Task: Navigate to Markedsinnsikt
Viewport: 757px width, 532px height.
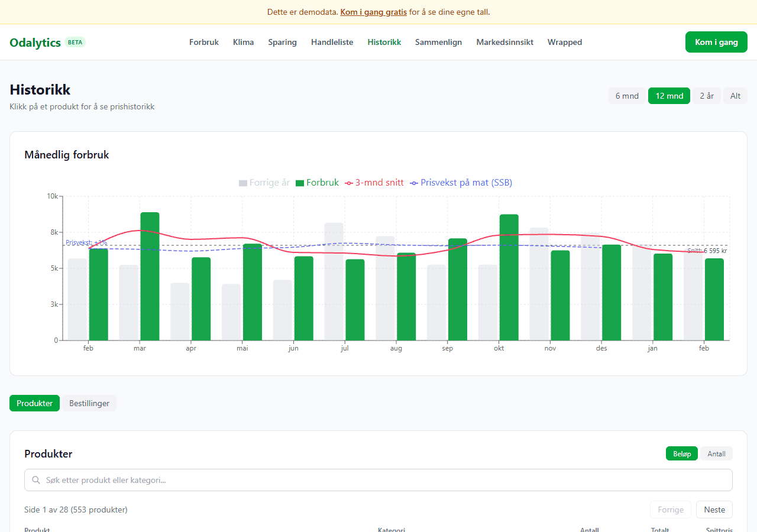Action: [504, 42]
